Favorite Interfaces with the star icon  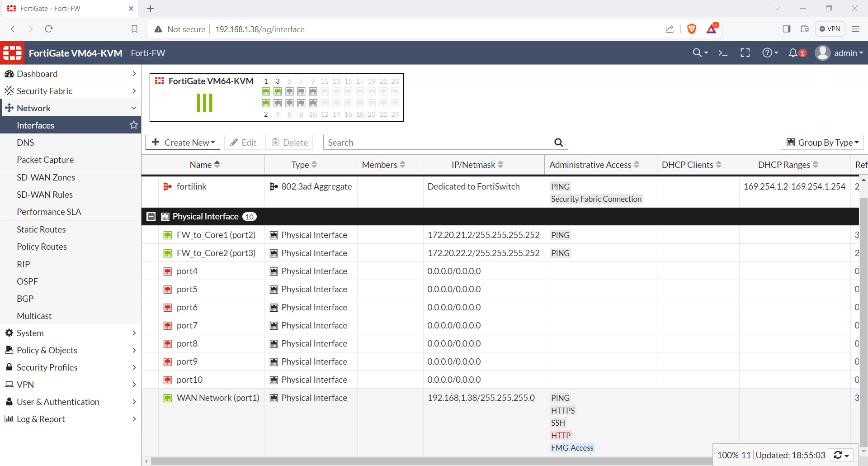(x=134, y=125)
